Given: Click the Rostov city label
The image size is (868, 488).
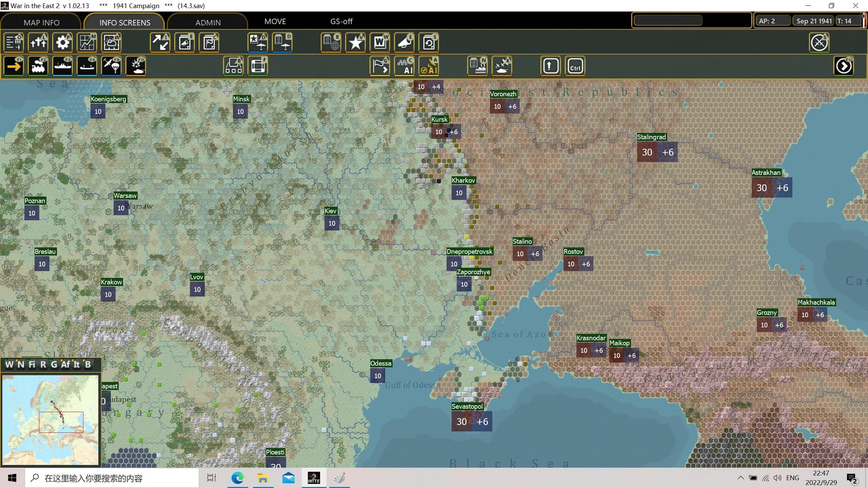Looking at the screenshot, I should [x=573, y=251].
